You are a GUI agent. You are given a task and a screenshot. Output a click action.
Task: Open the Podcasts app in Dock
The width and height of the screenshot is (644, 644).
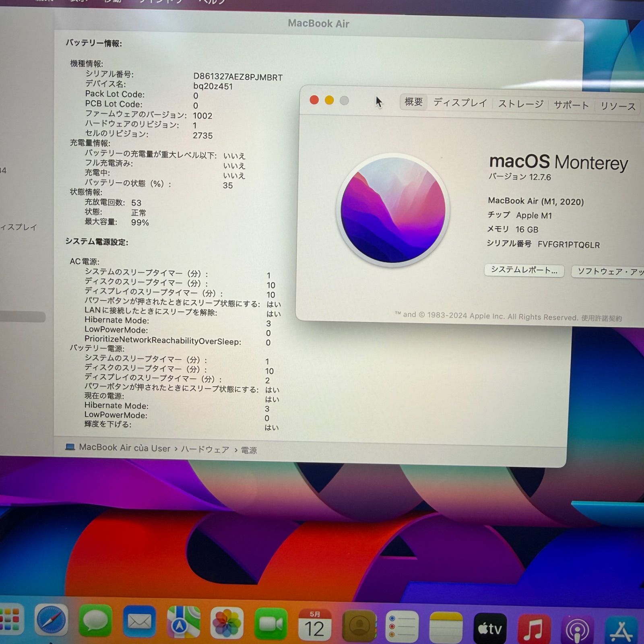[578, 629]
